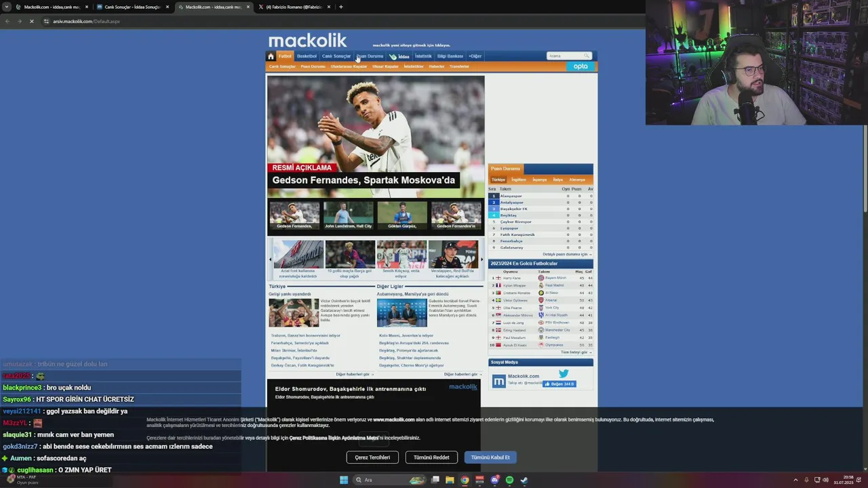Image resolution: width=868 pixels, height=488 pixels.
Task: Select Türkiye league tab
Action: point(498,180)
